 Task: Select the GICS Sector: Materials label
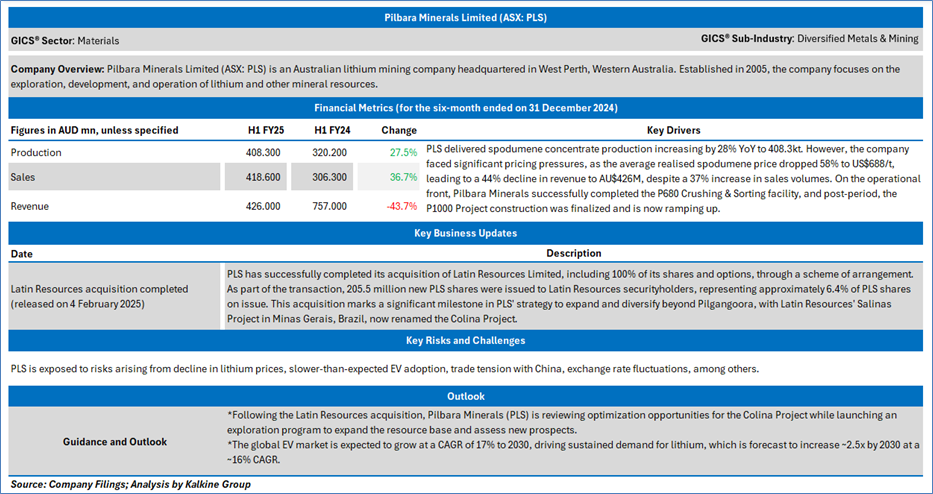point(65,41)
